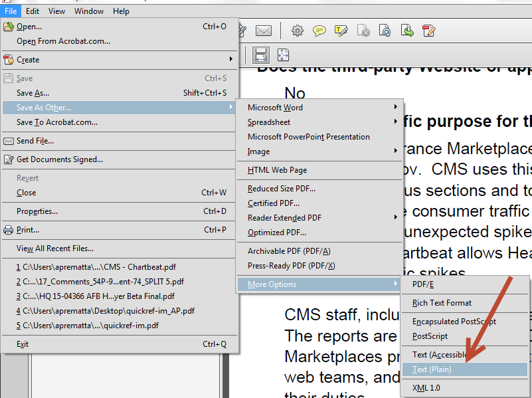
Task: Click View All Recent Files...
Action: pos(55,249)
